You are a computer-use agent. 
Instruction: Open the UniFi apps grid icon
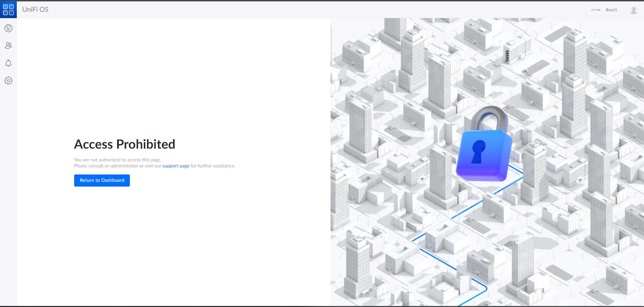coord(8,9)
